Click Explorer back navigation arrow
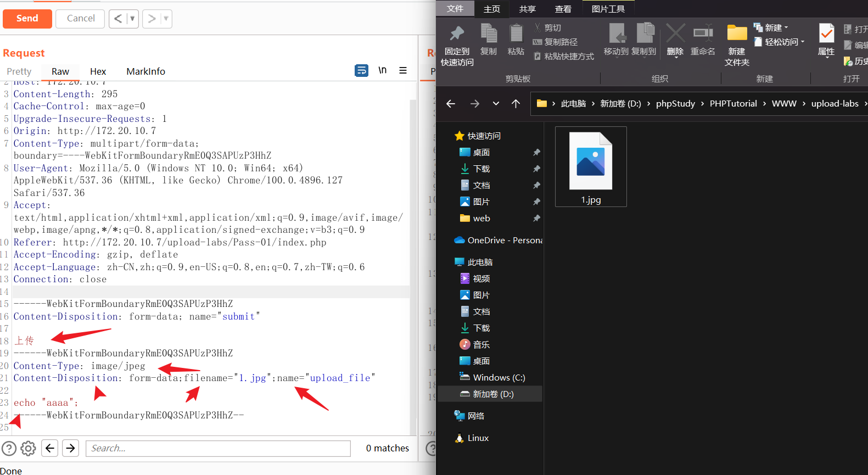This screenshot has height=475, width=868. tap(451, 104)
